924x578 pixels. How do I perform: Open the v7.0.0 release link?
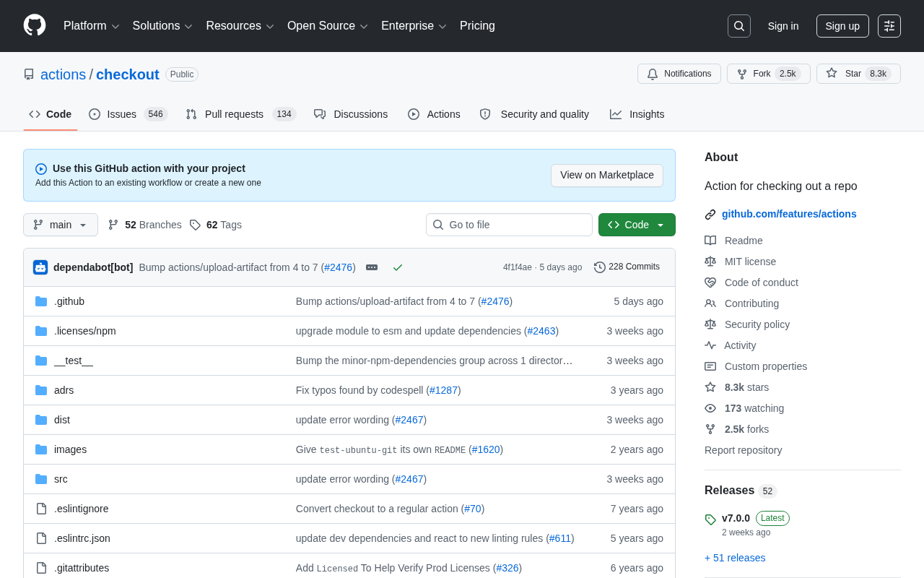736,518
